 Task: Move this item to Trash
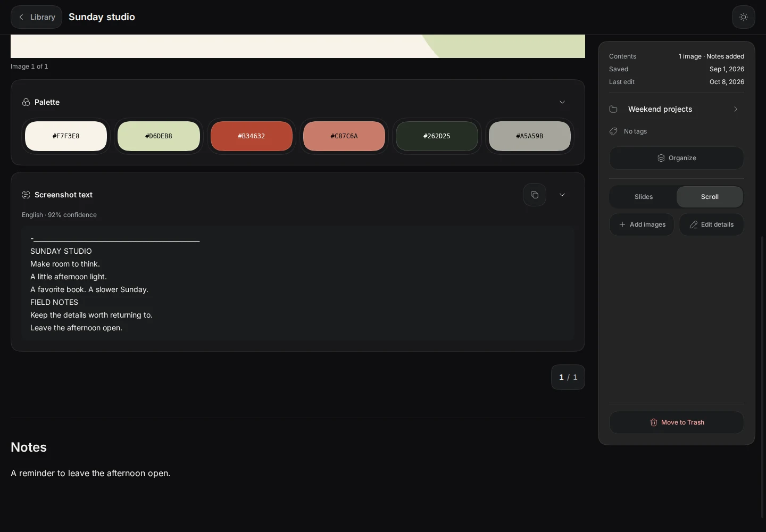(677, 422)
